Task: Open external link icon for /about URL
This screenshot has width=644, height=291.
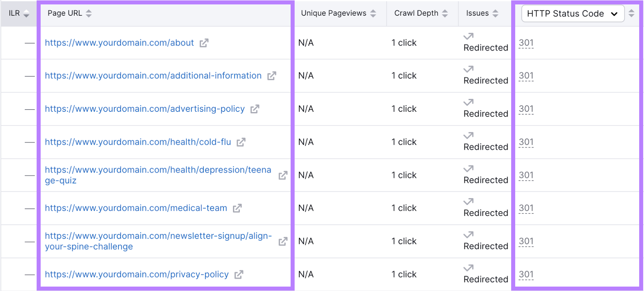Action: (204, 43)
